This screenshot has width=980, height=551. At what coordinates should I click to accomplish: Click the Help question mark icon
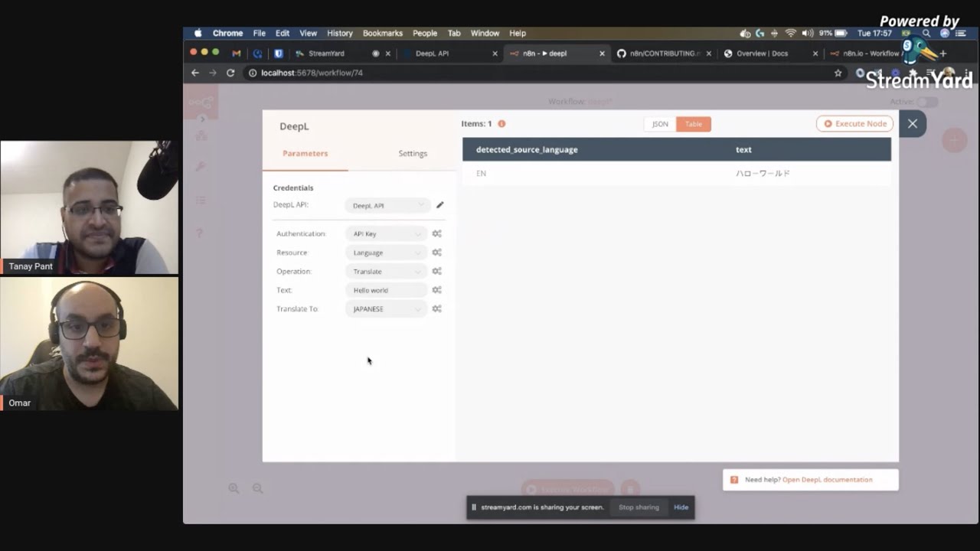point(199,233)
